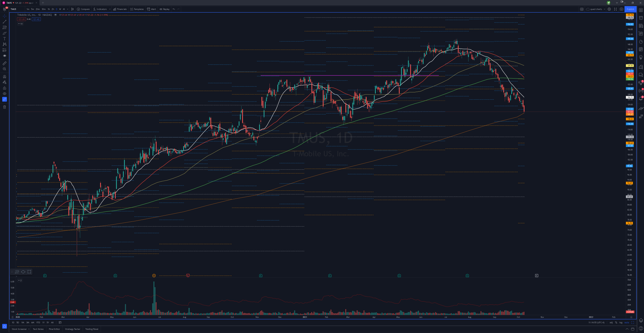Switch to the 1h timeframe
This screenshot has width=644, height=333.
click(x=49, y=9)
